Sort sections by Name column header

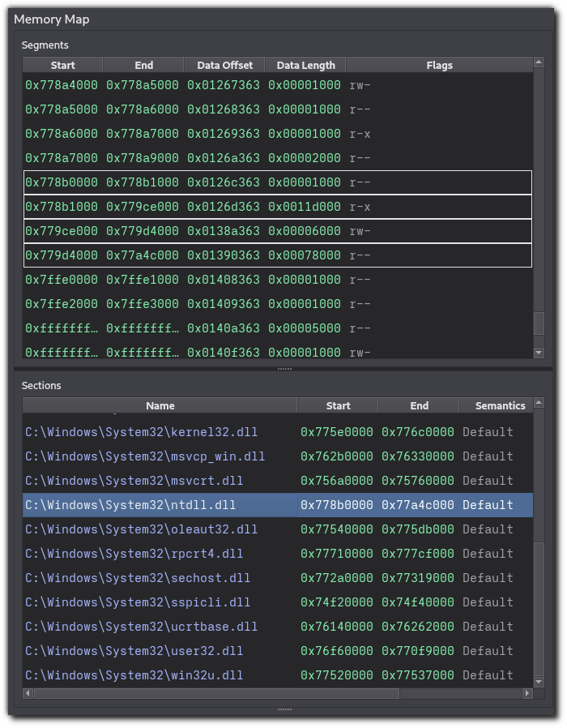point(160,405)
